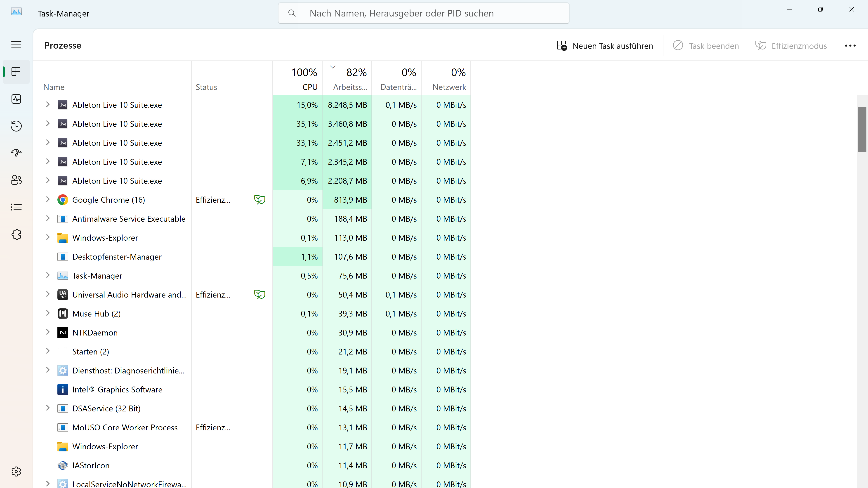This screenshot has height=488, width=868.
Task: Click the Effizienzmodus button
Action: point(791,46)
